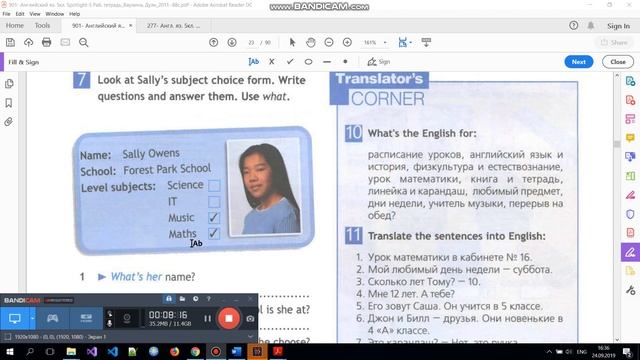Toggle Bandicam mouse cursor effect icon

(109, 314)
